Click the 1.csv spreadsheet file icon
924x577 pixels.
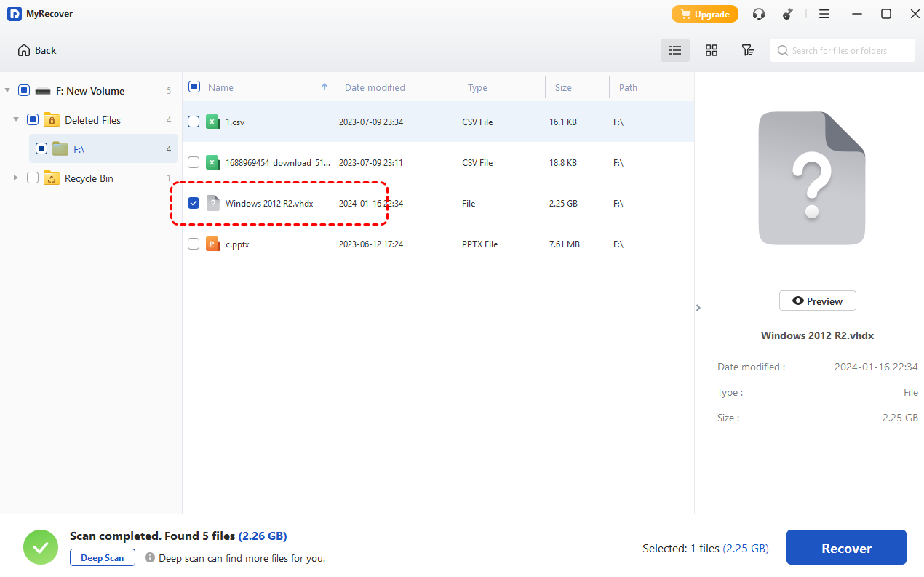(213, 122)
